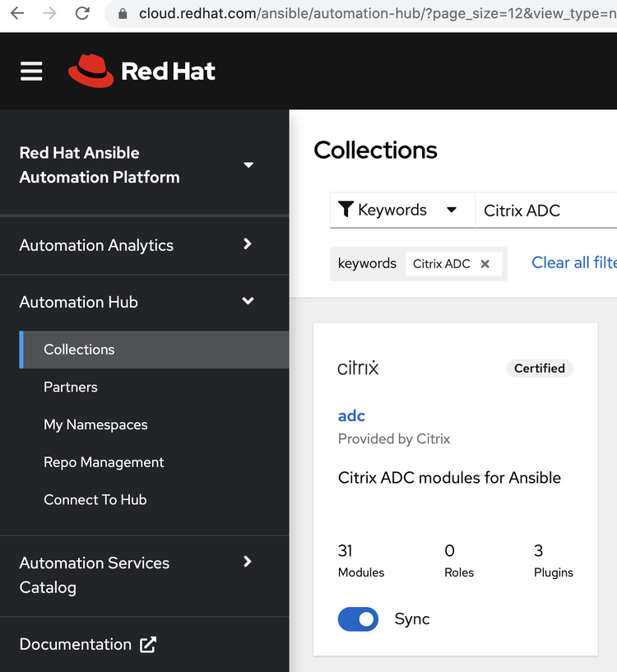Reload the current page

pyautogui.click(x=82, y=13)
